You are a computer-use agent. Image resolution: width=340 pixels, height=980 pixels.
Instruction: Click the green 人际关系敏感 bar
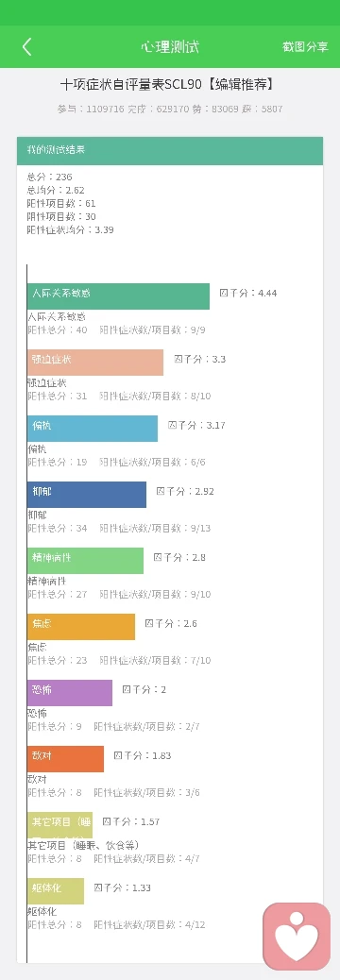click(x=118, y=296)
